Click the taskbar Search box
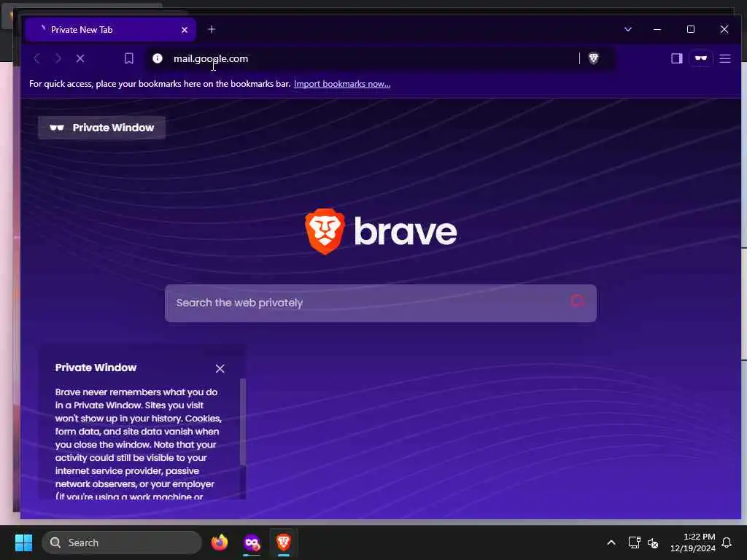Viewport: 747px width, 560px height. 122,542
